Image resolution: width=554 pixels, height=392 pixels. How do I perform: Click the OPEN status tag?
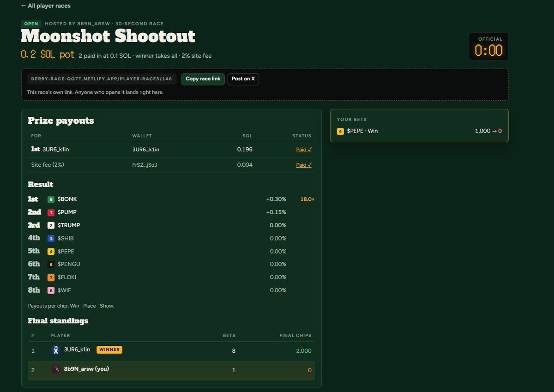pos(31,24)
